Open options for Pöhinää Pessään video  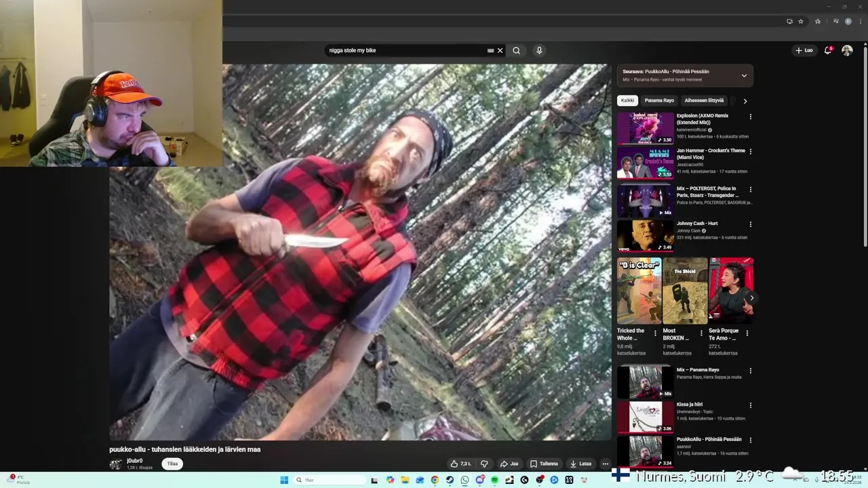750,440
